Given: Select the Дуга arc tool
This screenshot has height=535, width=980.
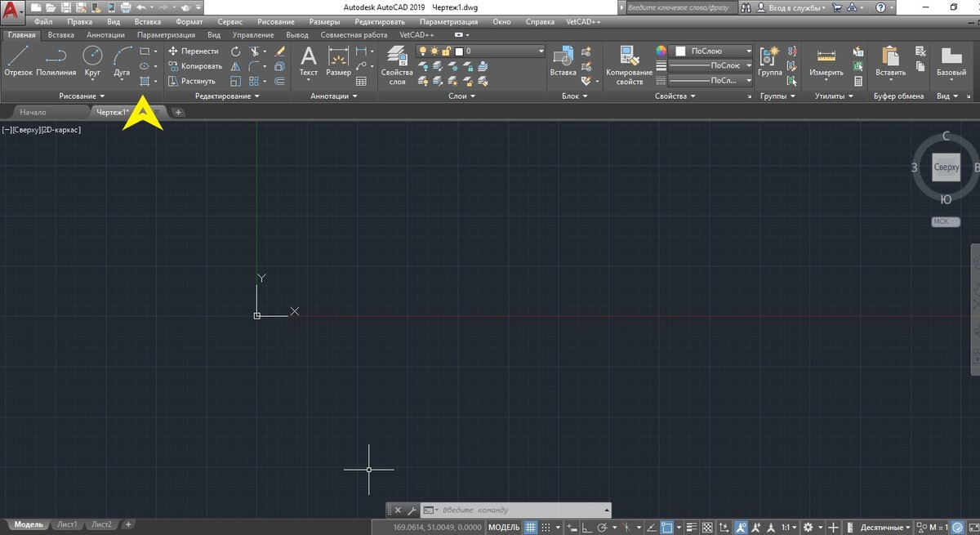Looking at the screenshot, I should (122, 61).
